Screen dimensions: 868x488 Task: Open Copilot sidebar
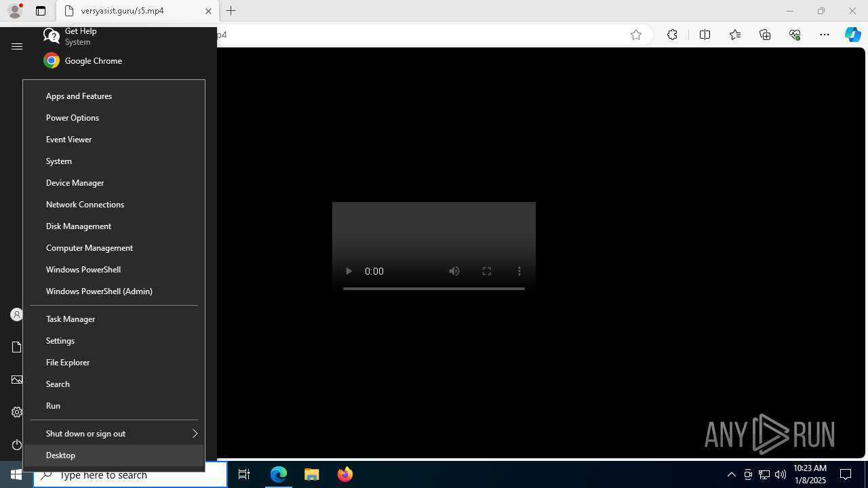pos(852,35)
